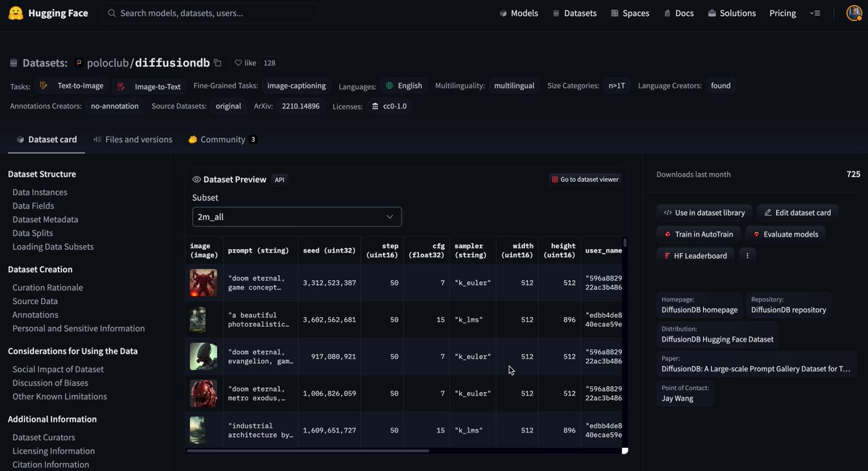Click the search models input field
The image size is (868, 471).
coord(210,13)
